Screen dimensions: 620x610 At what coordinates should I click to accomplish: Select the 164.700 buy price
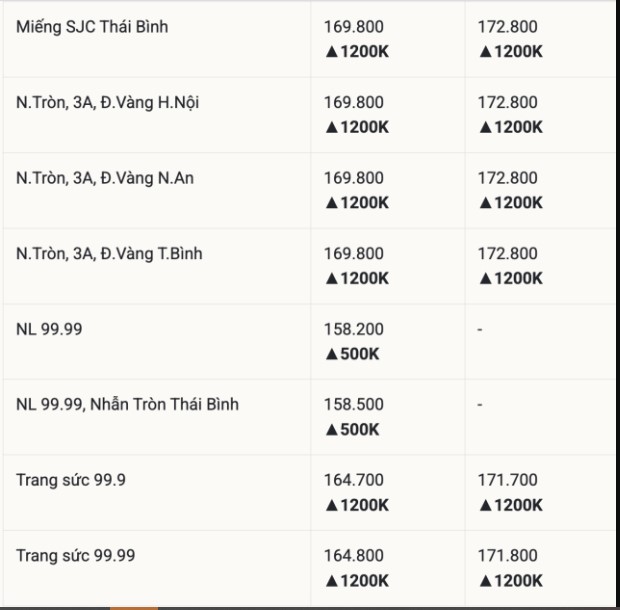tap(353, 480)
